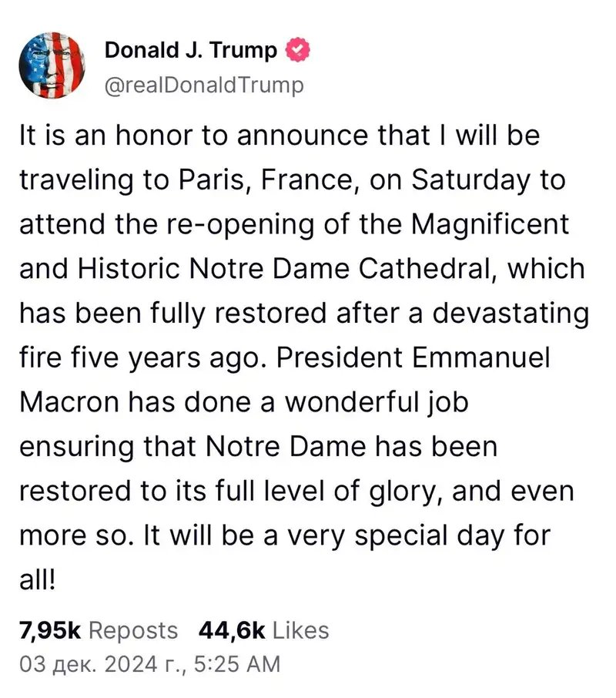The height and width of the screenshot is (698, 616).
Task: Click the @realDonaldTrump handle
Action: pyautogui.click(x=203, y=85)
